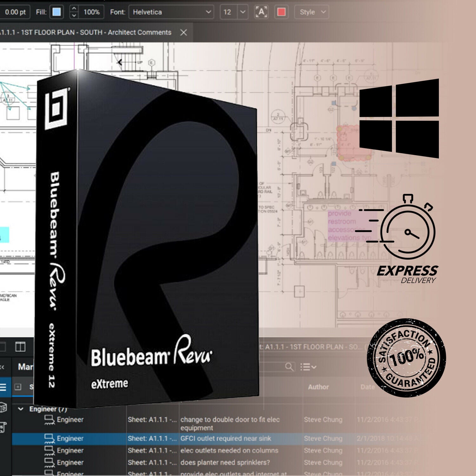This screenshot has height=476, width=476.
Task: Click callout icon in highlighted Engineer row
Action: pos(49,439)
